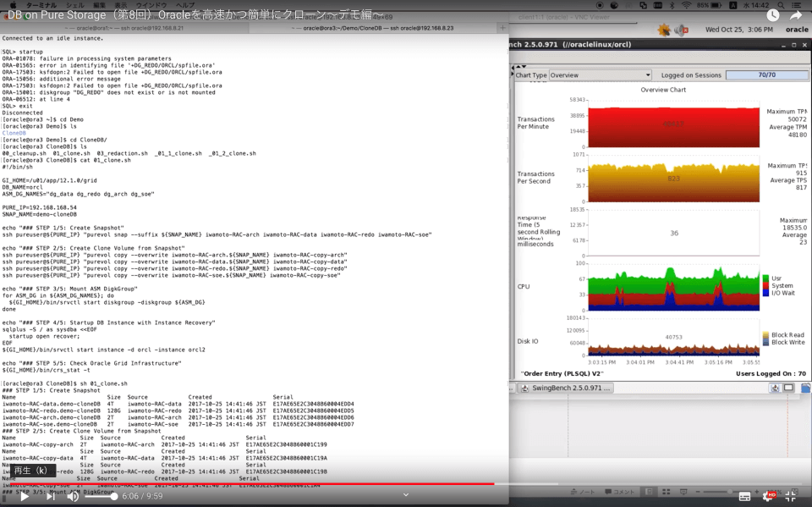Click the Logged on Sessions 70/70 bar
Viewport: 812px width, 507px height.
pos(767,75)
